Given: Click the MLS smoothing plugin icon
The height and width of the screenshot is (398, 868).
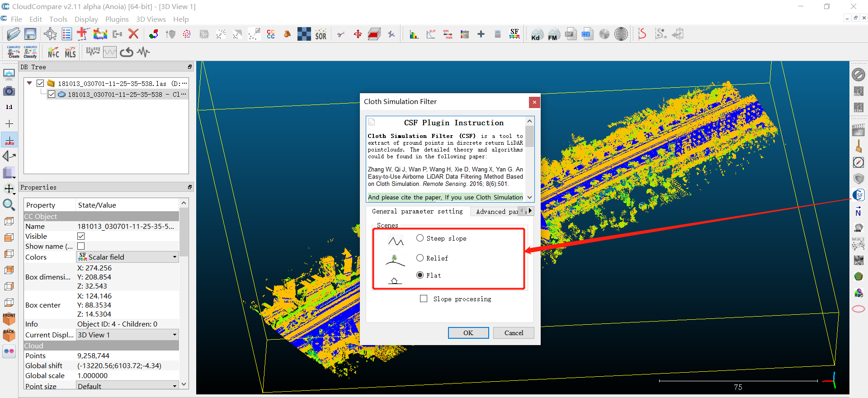Looking at the screenshot, I should coord(70,52).
